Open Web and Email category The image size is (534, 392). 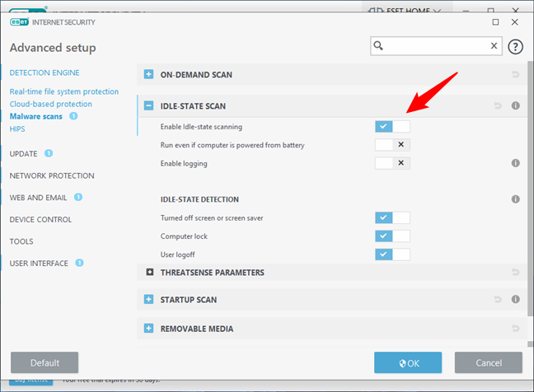click(x=38, y=198)
